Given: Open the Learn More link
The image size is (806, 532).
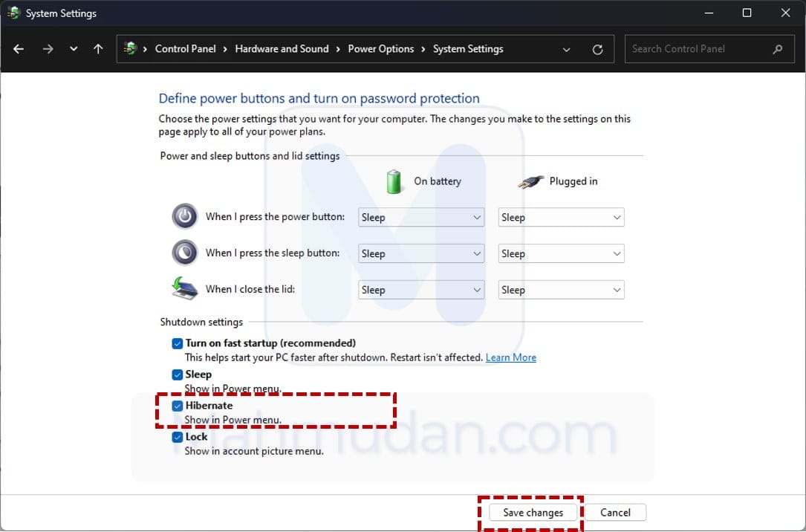Looking at the screenshot, I should click(x=510, y=357).
